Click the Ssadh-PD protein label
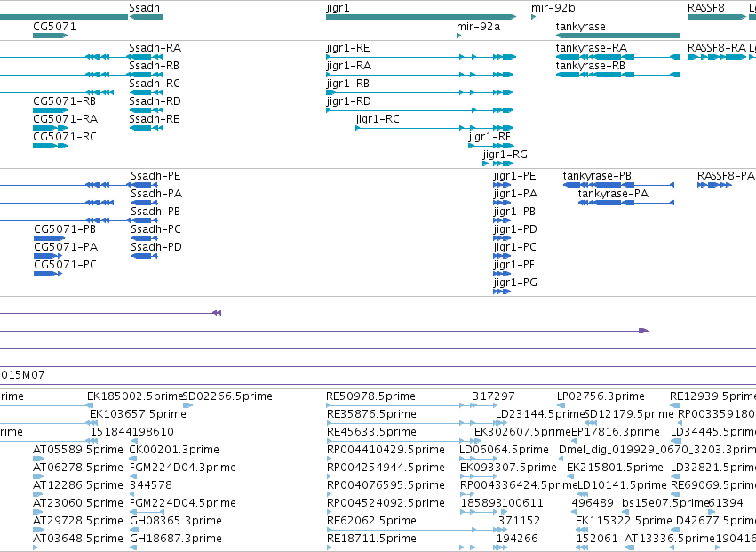This screenshot has width=756, height=552. click(156, 247)
